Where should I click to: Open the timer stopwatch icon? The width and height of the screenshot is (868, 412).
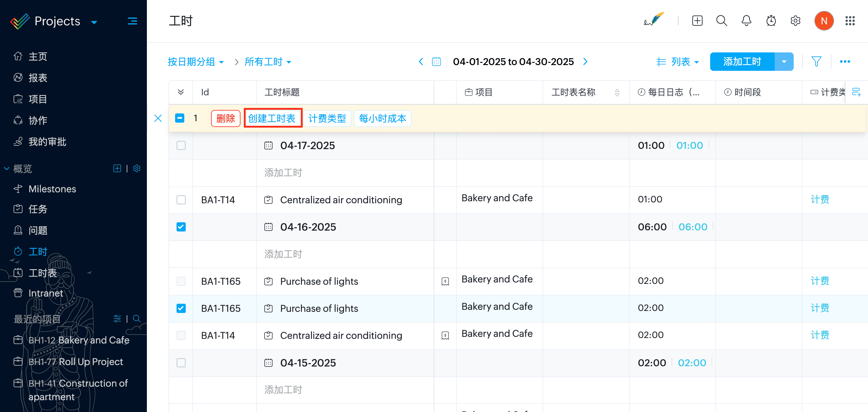coord(771,21)
